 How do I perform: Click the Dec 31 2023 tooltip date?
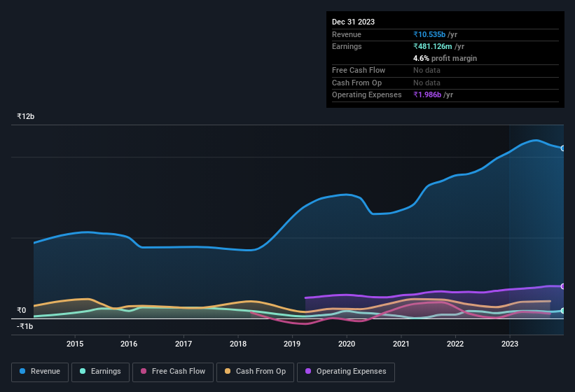click(x=353, y=22)
